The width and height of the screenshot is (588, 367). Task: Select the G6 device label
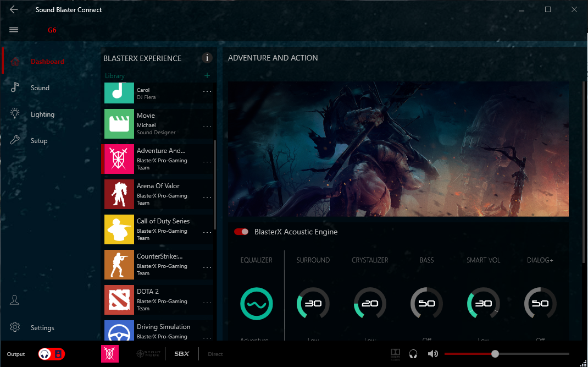point(52,30)
